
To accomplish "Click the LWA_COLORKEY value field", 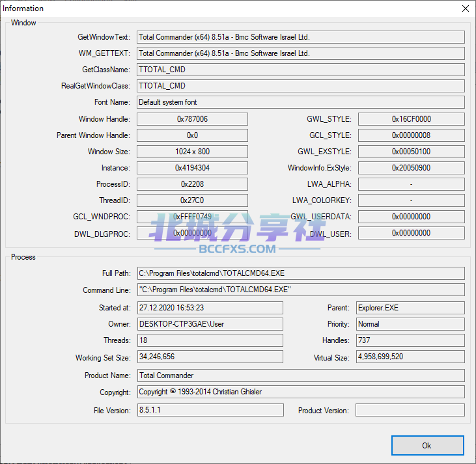I will 412,200.
